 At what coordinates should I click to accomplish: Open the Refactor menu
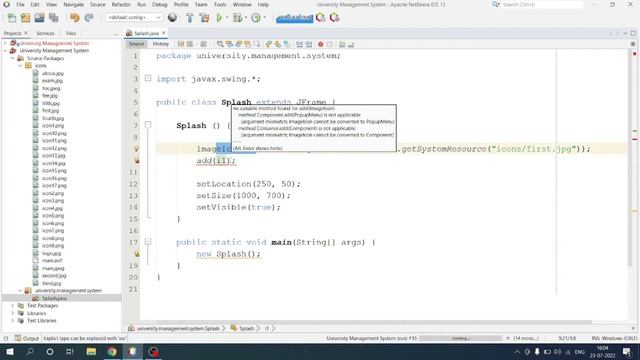(121, 4)
